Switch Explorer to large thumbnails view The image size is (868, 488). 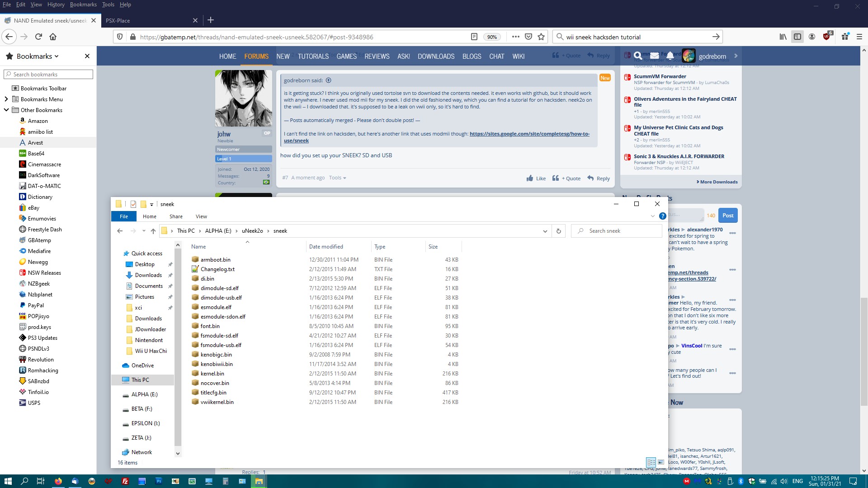coord(661,462)
